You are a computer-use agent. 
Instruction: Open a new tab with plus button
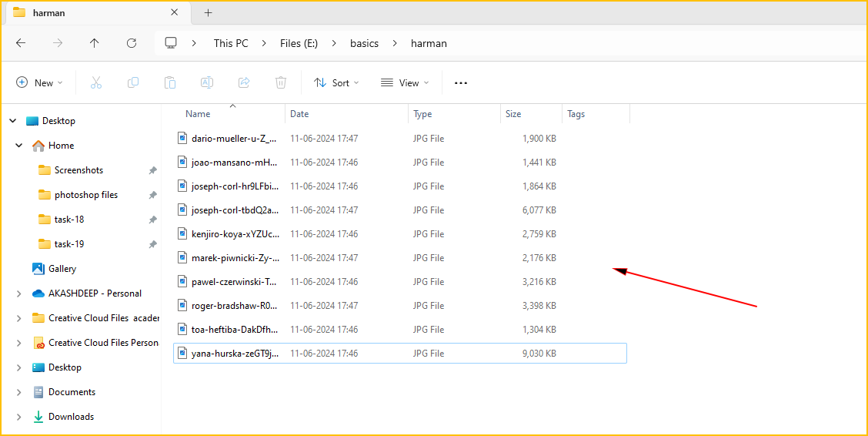click(208, 12)
